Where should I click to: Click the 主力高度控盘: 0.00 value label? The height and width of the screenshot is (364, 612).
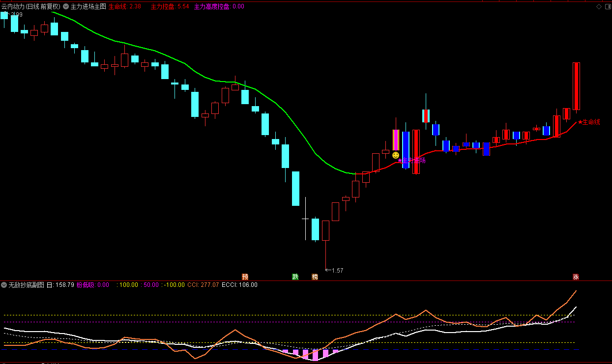click(x=219, y=6)
